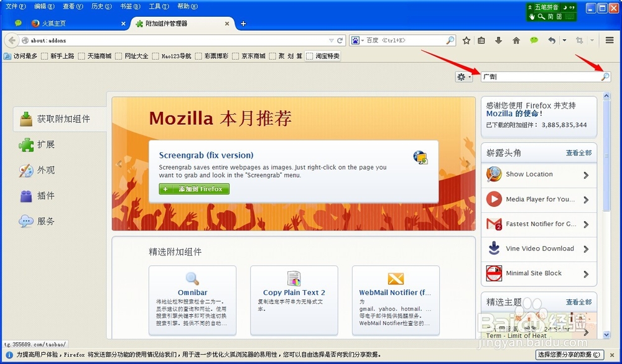
Task: Open the Media Player for You... entry
Action: (x=539, y=199)
